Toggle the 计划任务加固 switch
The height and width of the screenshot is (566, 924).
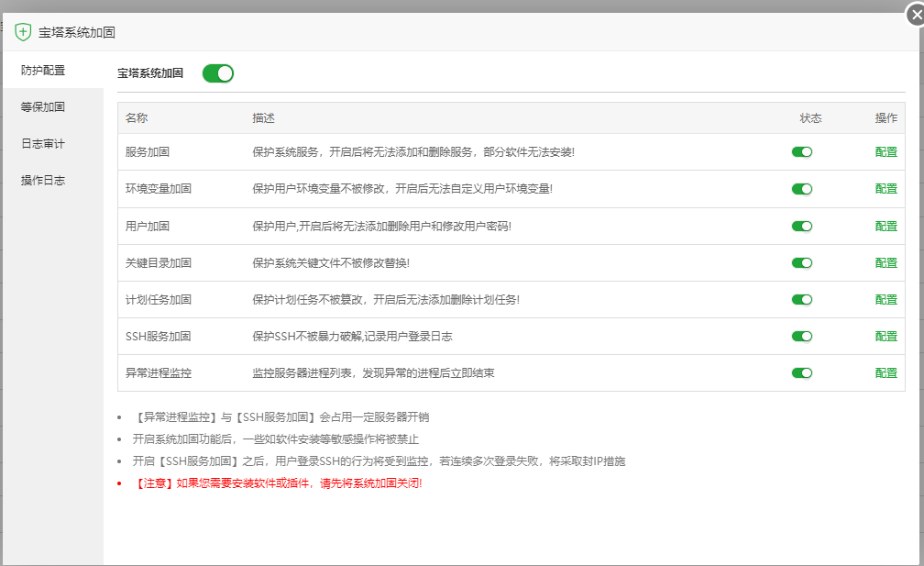(802, 299)
